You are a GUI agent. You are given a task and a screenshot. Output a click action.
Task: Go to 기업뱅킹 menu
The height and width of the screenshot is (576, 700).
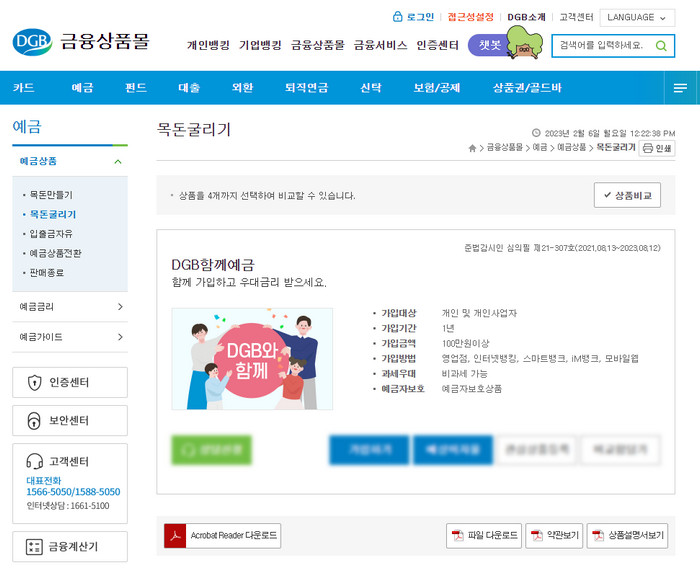[x=260, y=45]
